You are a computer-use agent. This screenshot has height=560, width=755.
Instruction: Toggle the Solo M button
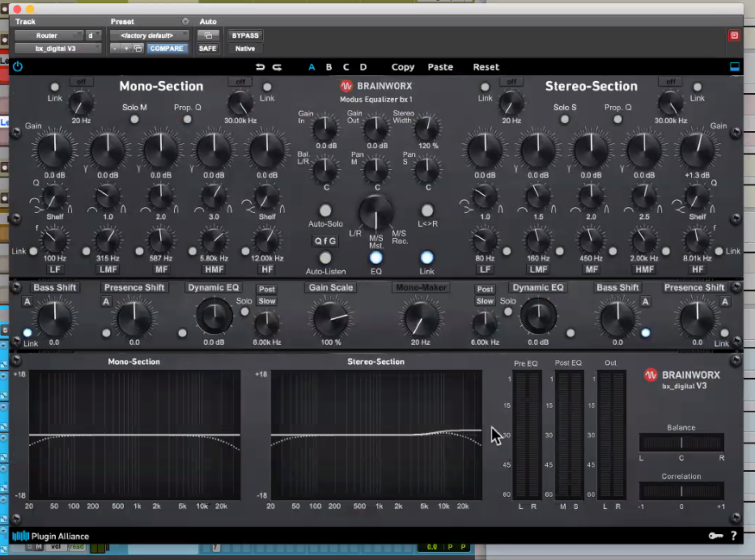134,119
